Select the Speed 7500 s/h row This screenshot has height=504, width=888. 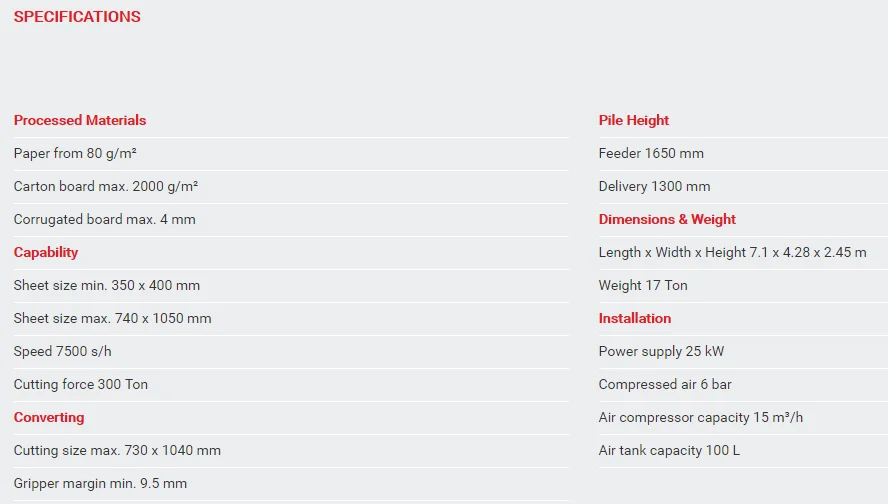point(64,351)
